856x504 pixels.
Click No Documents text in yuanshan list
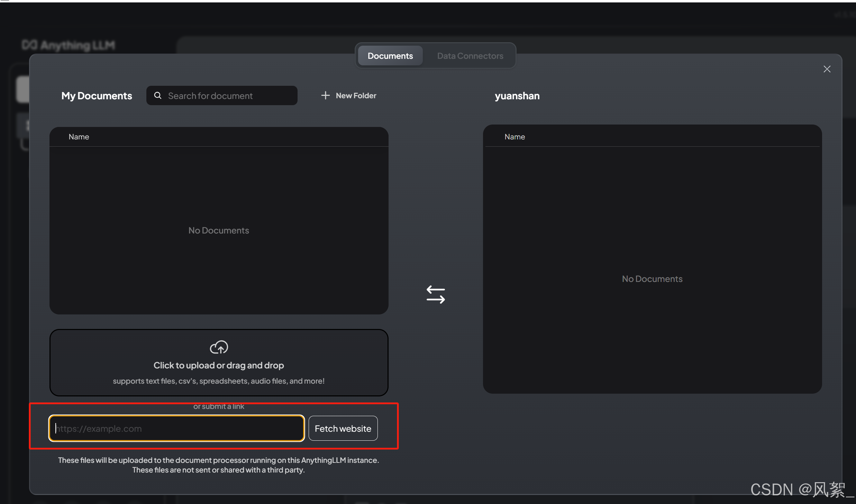(652, 279)
